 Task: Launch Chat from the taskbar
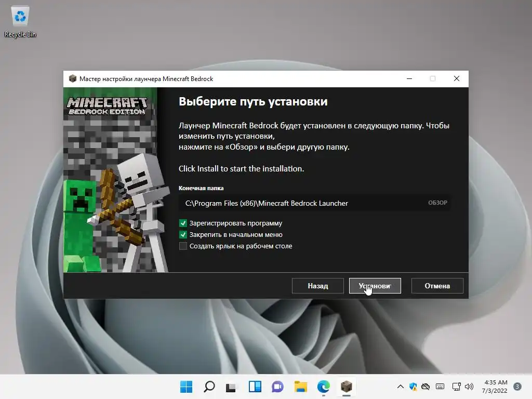point(277,387)
